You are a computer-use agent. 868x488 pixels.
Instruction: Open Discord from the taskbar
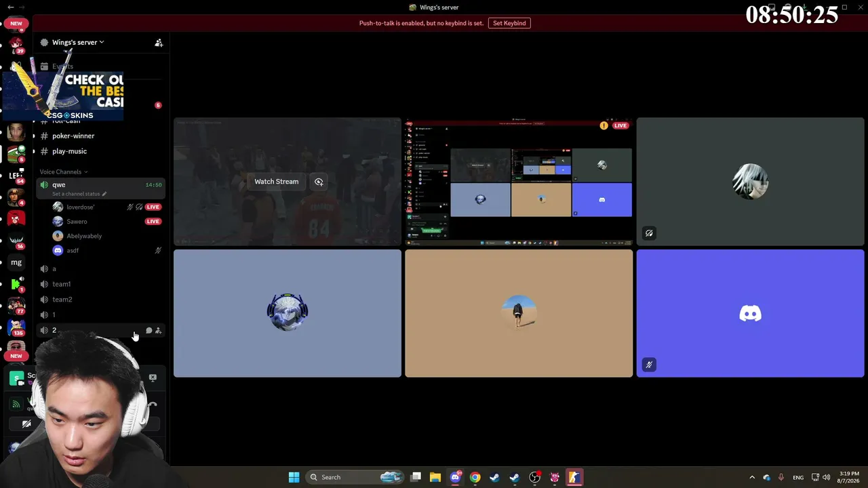click(455, 477)
